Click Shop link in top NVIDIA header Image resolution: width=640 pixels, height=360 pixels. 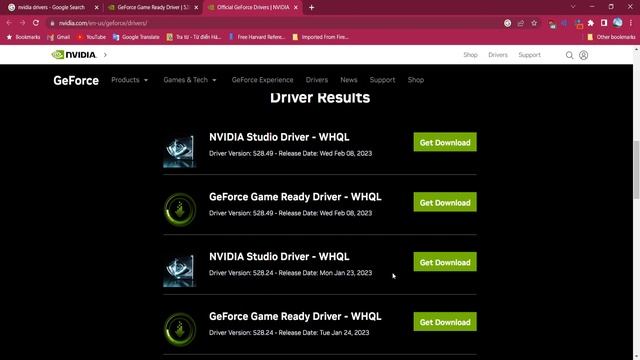(470, 55)
